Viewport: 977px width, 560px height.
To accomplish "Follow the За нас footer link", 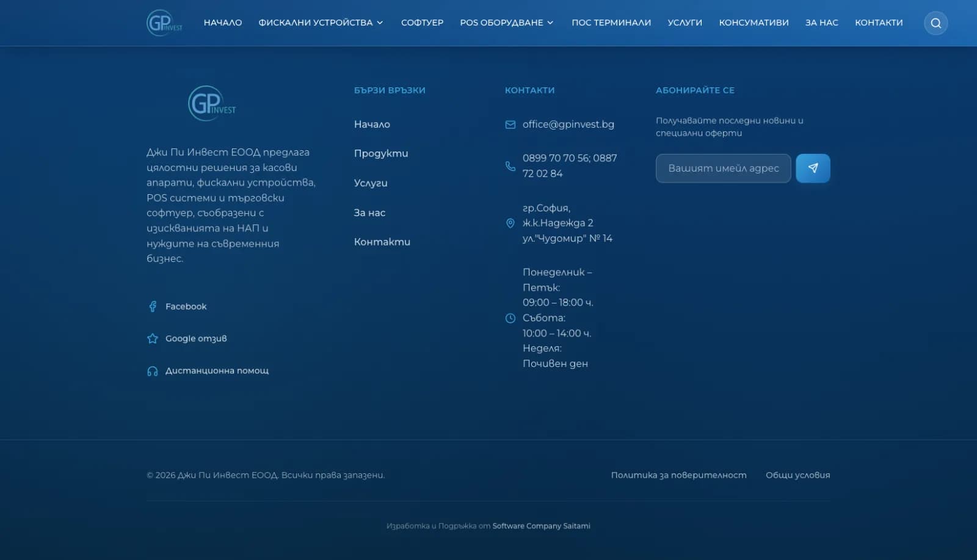I will [x=369, y=213].
